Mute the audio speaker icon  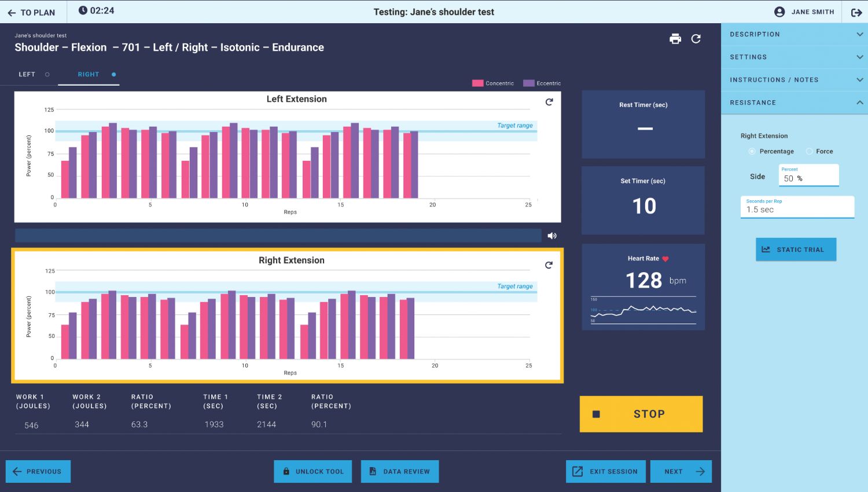point(552,236)
